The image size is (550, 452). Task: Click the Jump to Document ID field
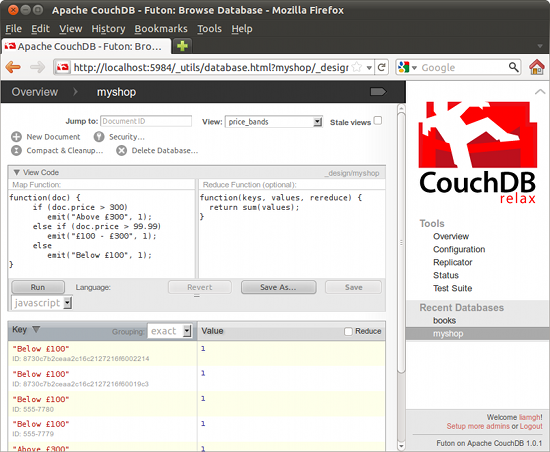tap(146, 121)
